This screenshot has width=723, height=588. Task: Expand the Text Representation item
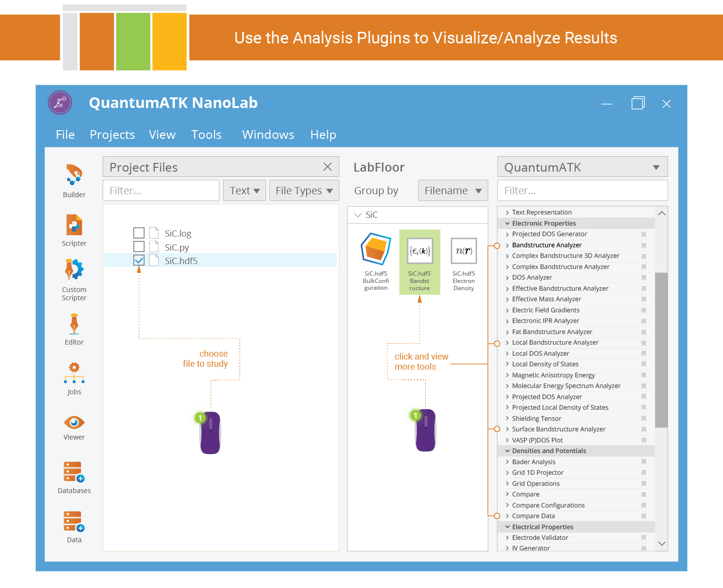click(x=507, y=213)
